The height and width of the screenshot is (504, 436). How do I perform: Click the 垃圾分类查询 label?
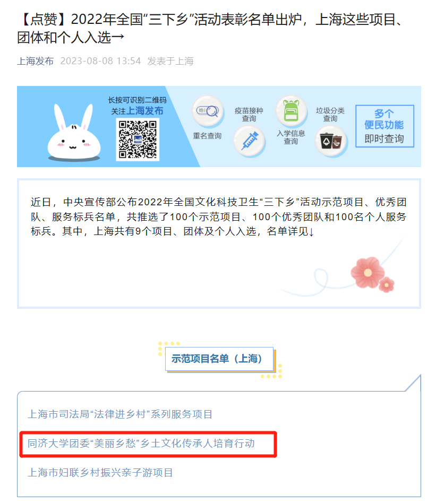(x=330, y=115)
